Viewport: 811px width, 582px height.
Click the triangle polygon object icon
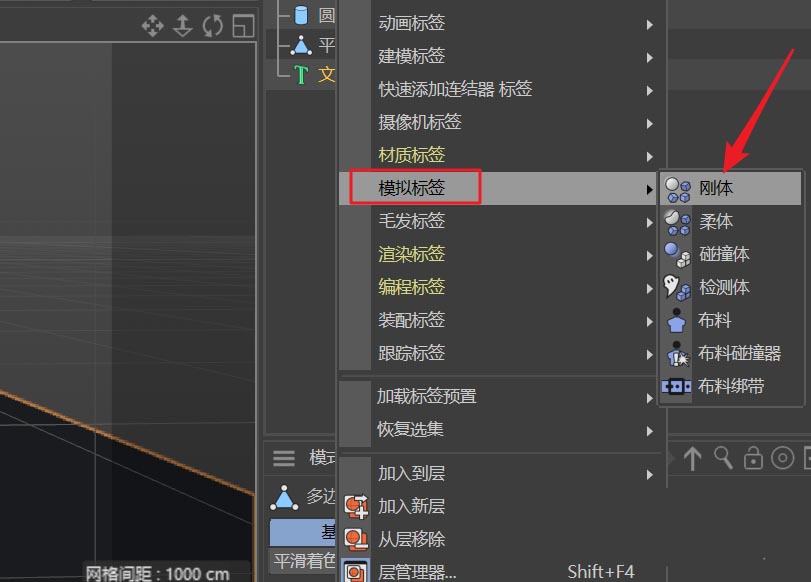[x=303, y=43]
